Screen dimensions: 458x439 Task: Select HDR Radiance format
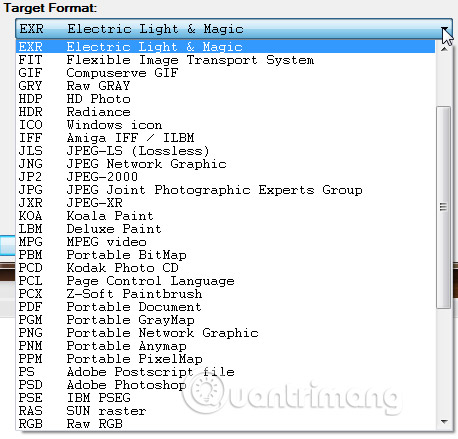pos(226,112)
